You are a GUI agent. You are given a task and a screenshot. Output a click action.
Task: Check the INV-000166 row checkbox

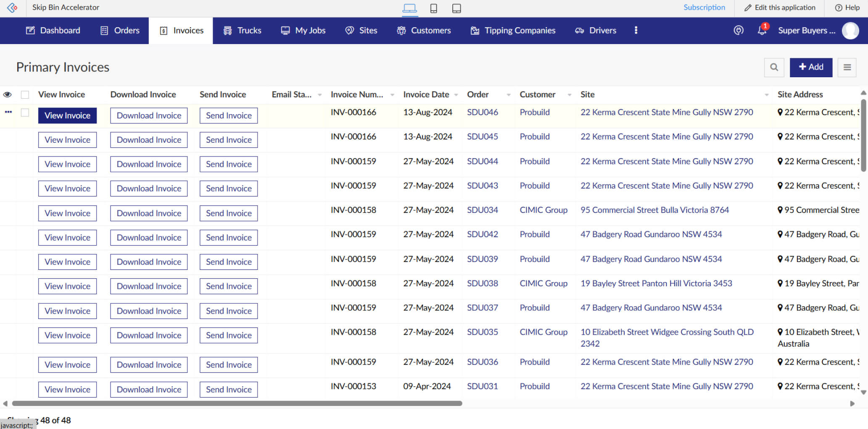25,112
